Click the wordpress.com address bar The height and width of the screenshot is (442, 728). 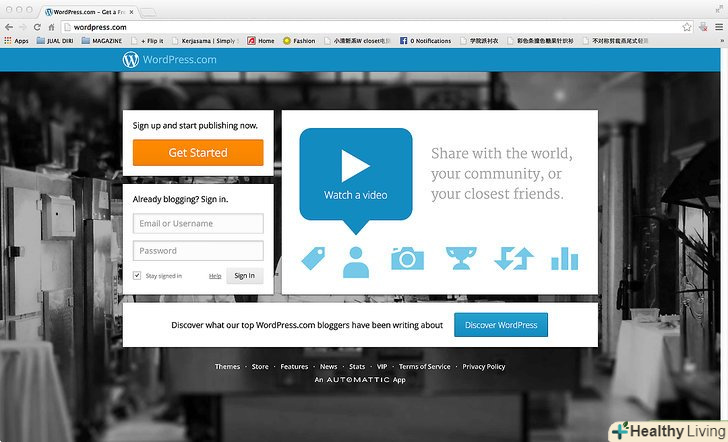pyautogui.click(x=377, y=27)
